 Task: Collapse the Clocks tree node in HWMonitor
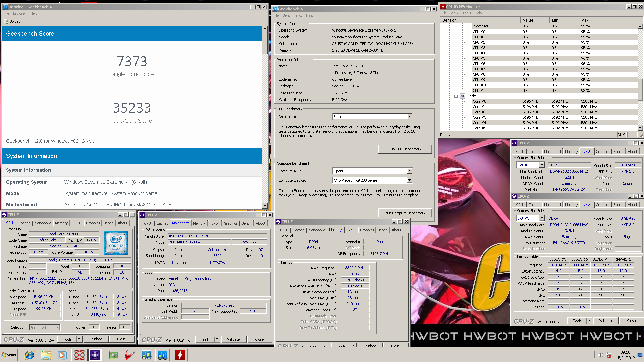456,96
